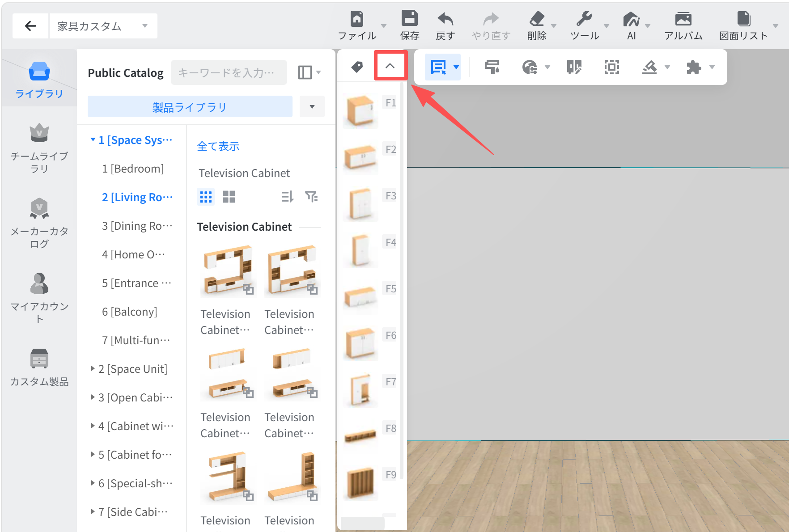789x532 pixels.
Task: Open the チームライブラリ team library
Action: 39,148
